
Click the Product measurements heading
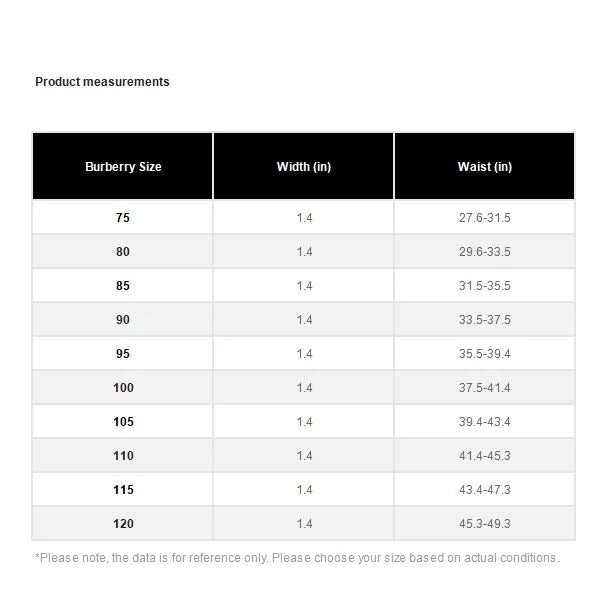click(102, 82)
